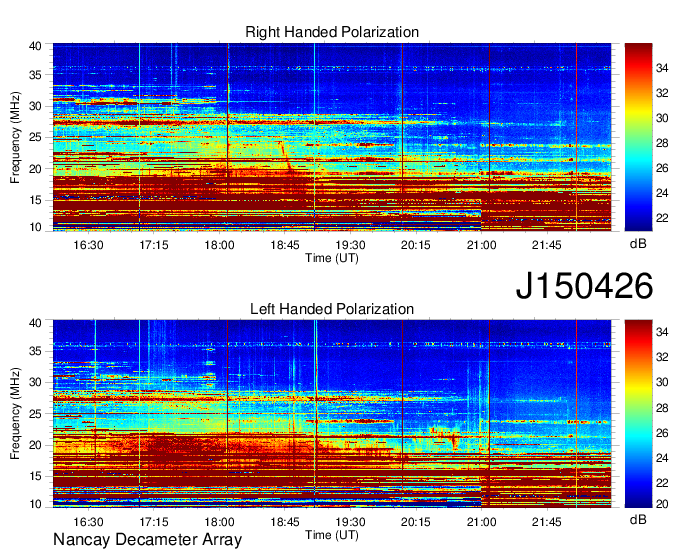680x552 pixels.
Task: Click 30 MHz tick on Right Handed frequency axis
Action: coord(35,106)
